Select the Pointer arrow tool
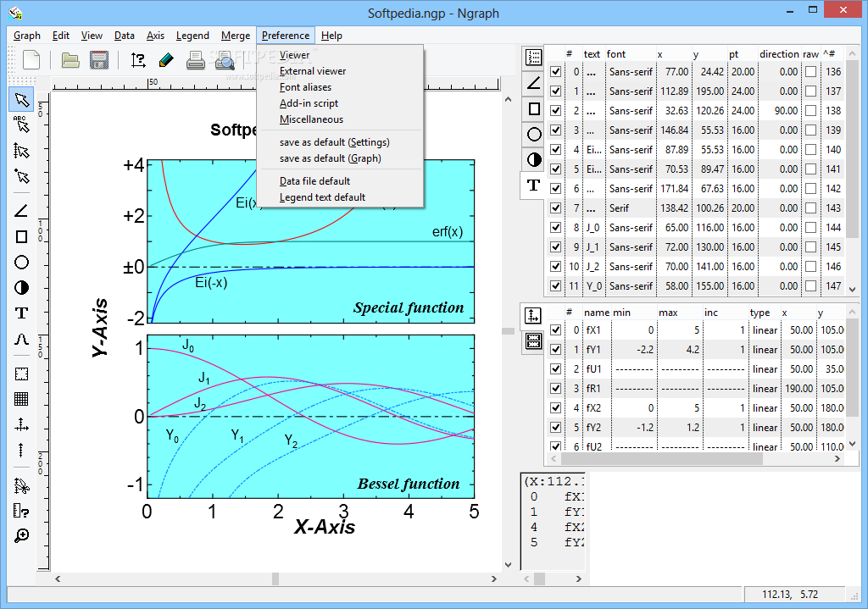Image resolution: width=868 pixels, height=609 pixels. [x=21, y=100]
